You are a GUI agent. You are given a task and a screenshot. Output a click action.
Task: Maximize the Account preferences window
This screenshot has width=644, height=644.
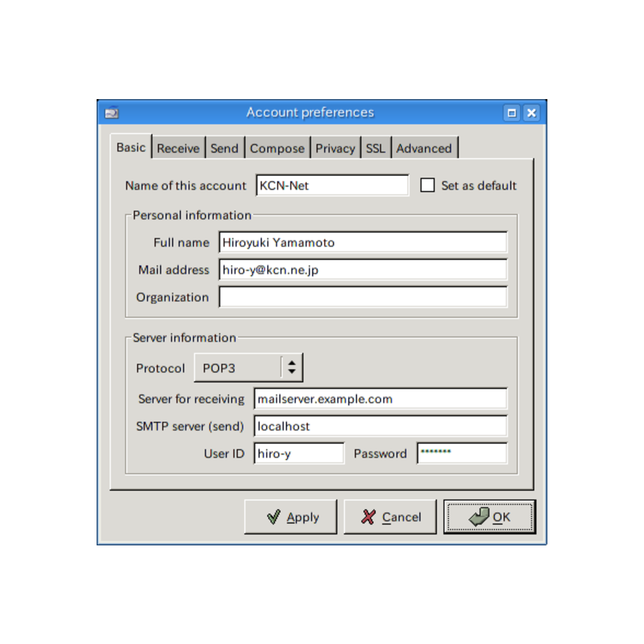click(512, 113)
